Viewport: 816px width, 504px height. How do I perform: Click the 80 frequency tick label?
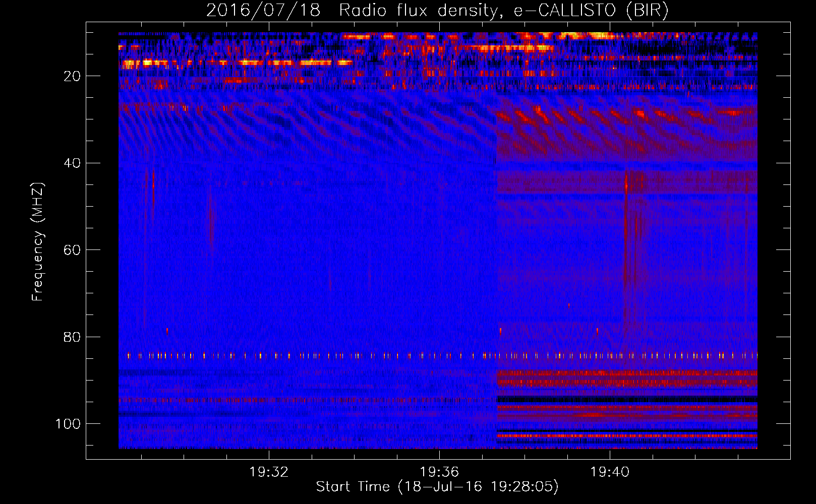72,337
